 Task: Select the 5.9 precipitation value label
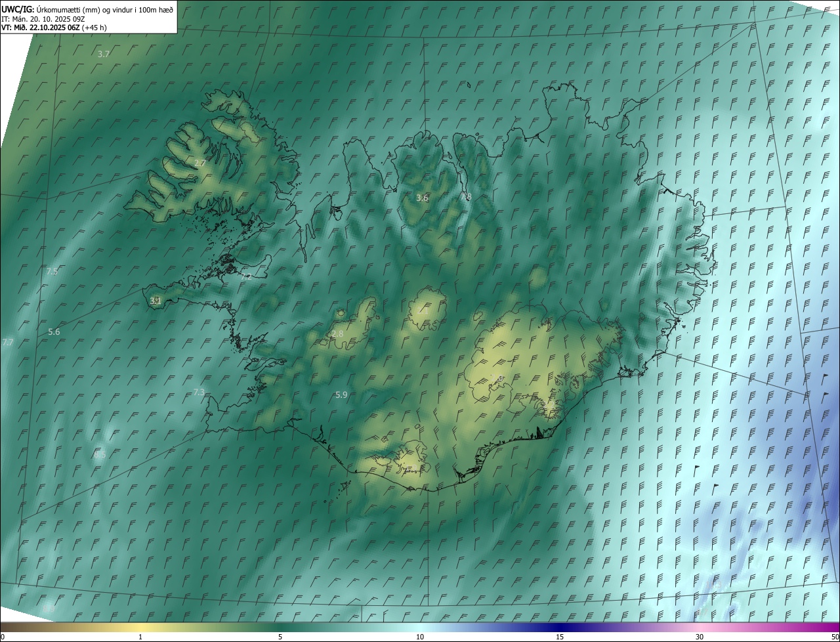341,395
